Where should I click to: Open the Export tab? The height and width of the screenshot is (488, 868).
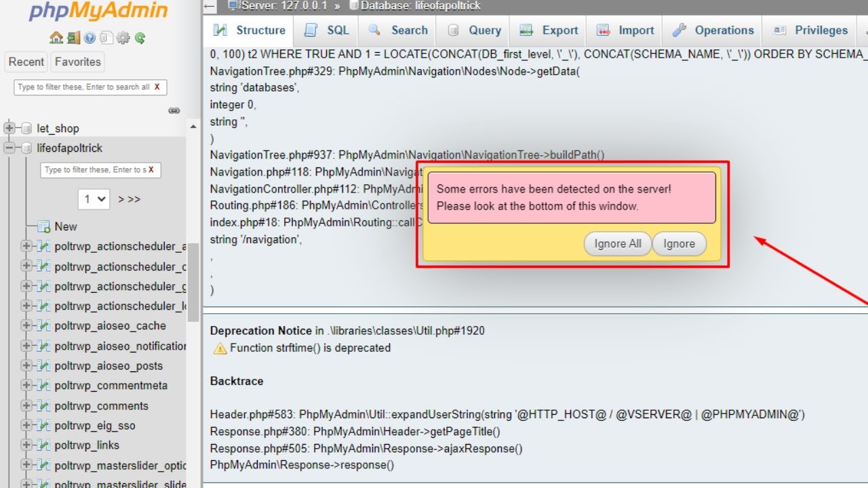tap(549, 30)
